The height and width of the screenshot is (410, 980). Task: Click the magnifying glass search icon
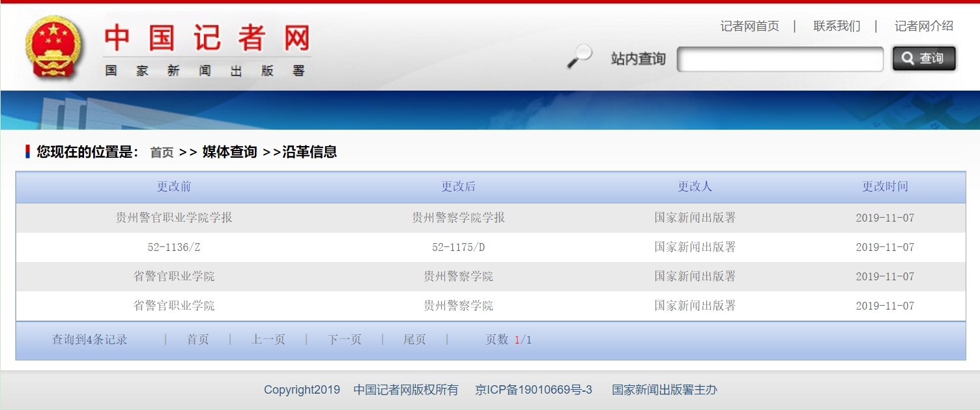click(x=579, y=57)
